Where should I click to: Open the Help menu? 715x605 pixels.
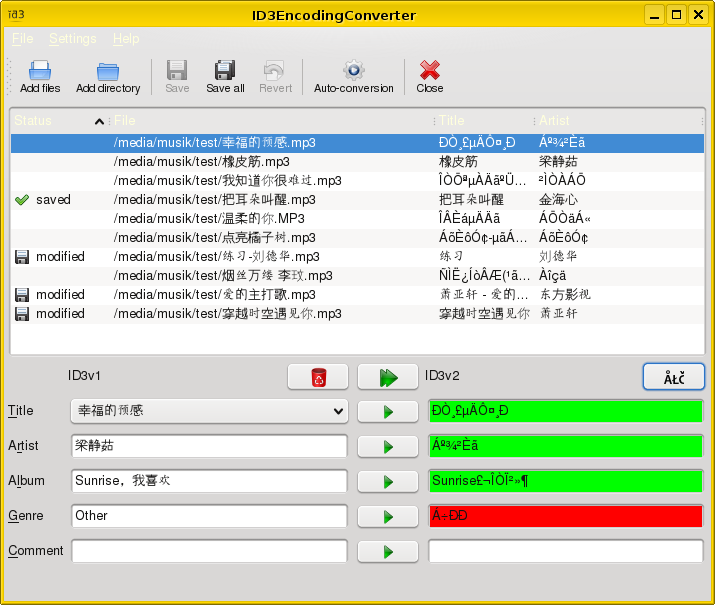point(126,39)
